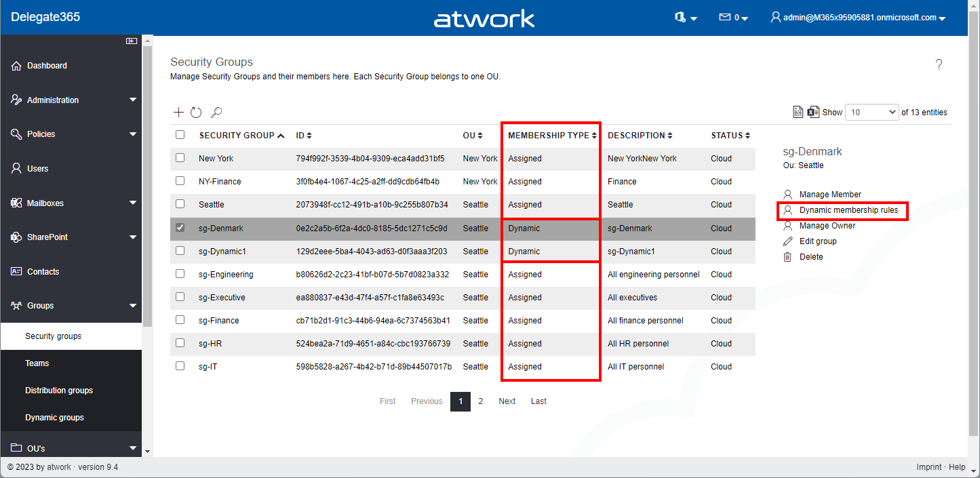This screenshot has width=980, height=478.
Task: Click the OU's folder icon
Action: point(17,448)
